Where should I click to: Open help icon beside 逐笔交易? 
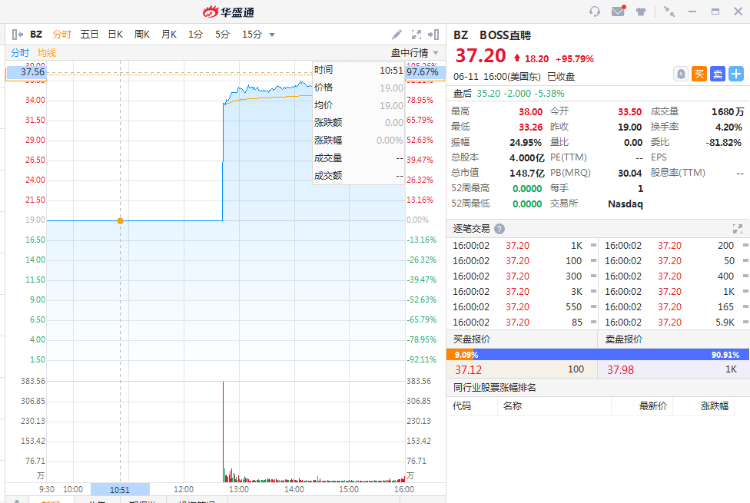click(x=499, y=229)
